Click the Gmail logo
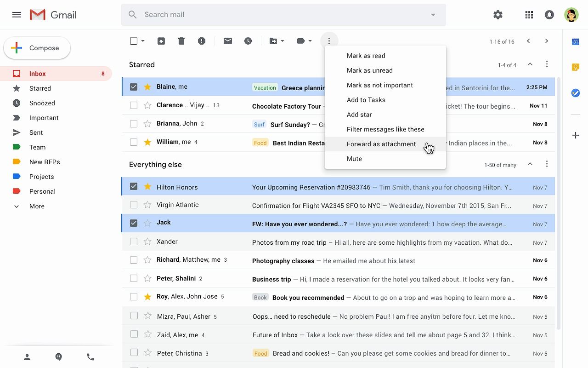The width and height of the screenshot is (588, 368). point(53,15)
